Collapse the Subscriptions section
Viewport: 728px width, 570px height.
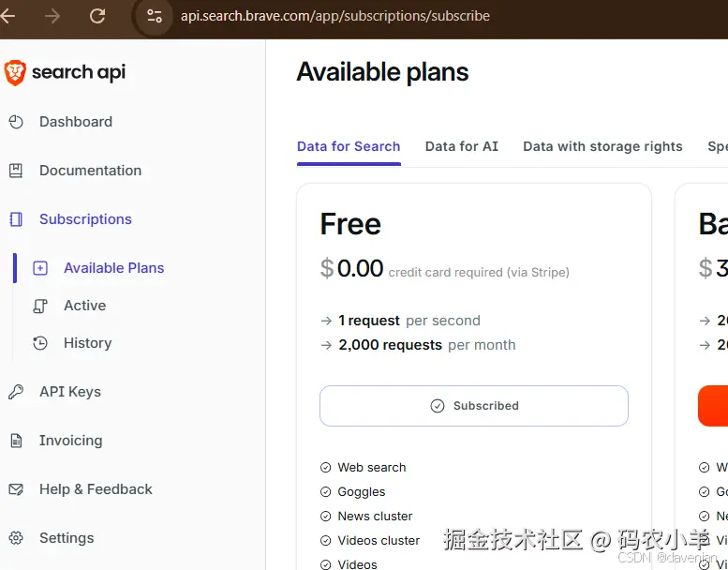tap(85, 219)
